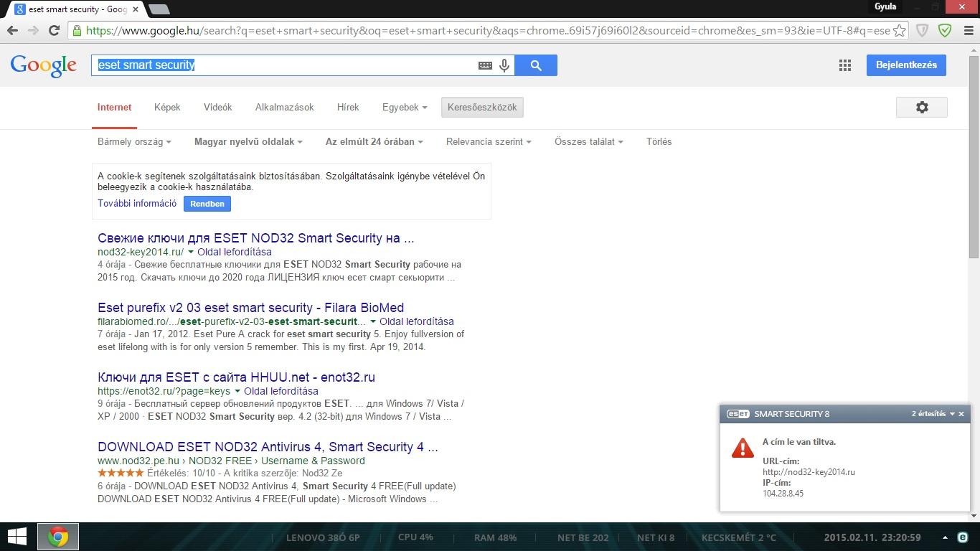This screenshot has height=551, width=980.
Task: Click the CPU 4% taskbar readout
Action: 415,537
